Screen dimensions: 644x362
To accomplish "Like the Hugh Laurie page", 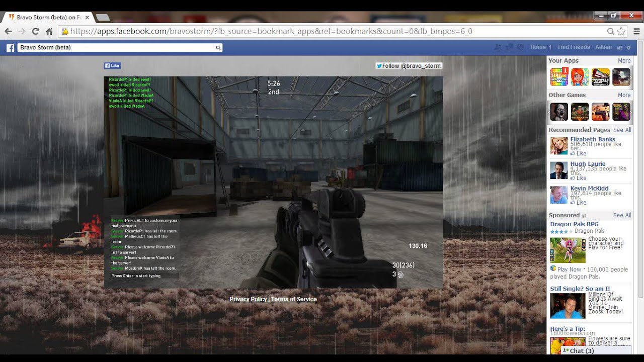I will [x=579, y=178].
